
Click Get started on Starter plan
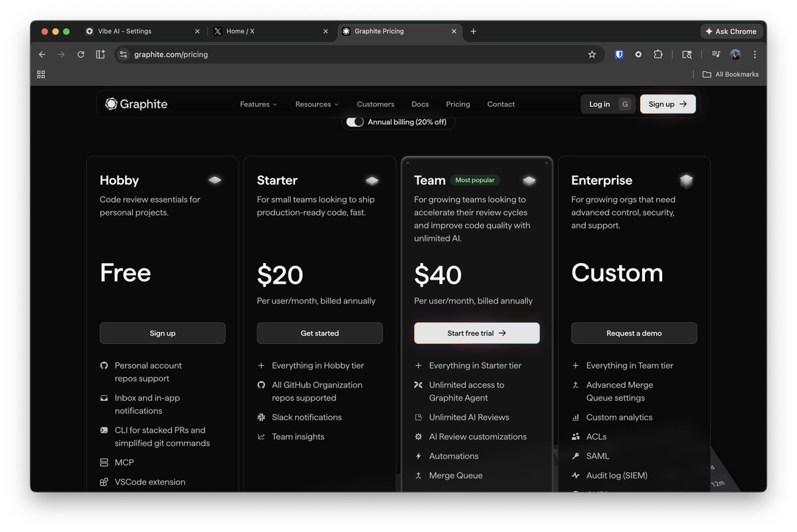[319, 333]
